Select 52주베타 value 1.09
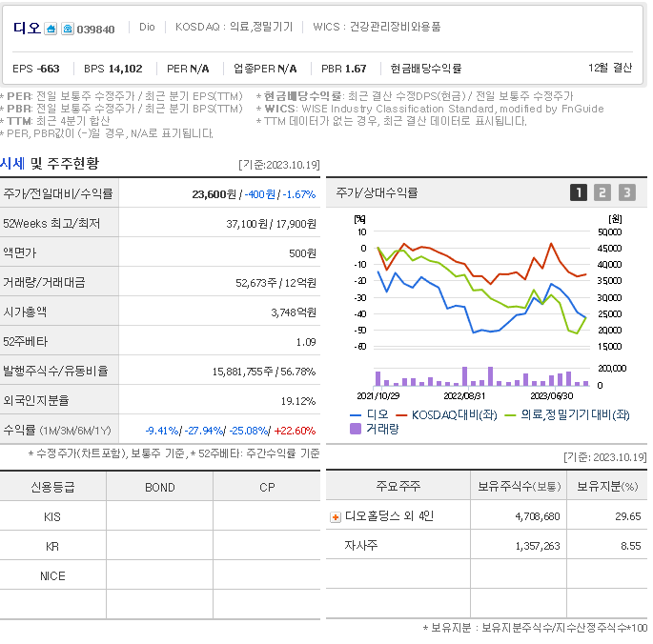The width and height of the screenshot is (653, 644). tap(306, 342)
